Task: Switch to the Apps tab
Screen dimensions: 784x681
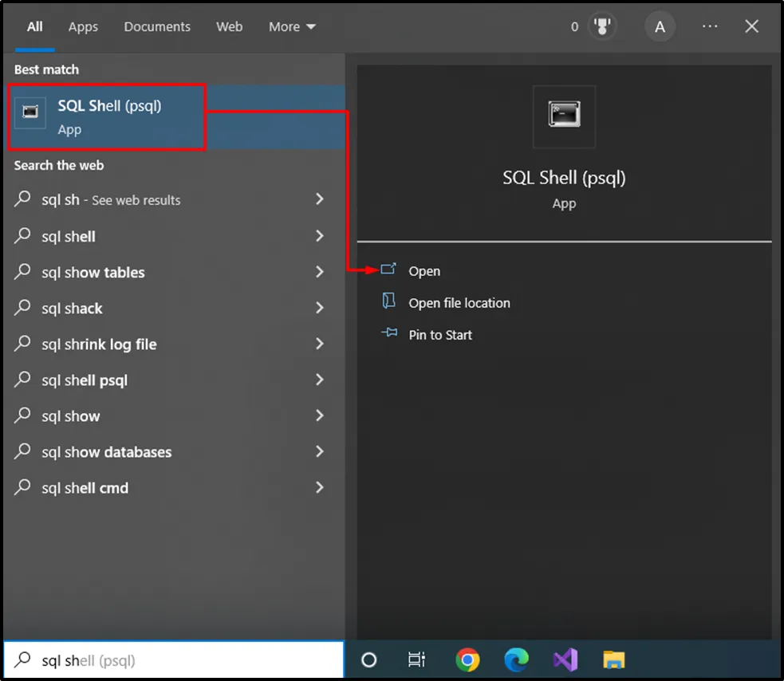Action: [83, 26]
